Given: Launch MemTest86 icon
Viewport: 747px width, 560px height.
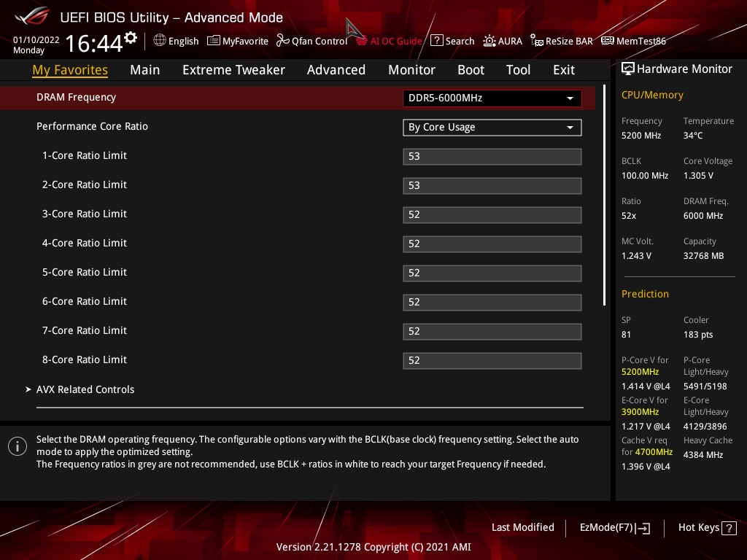Looking at the screenshot, I should coord(608,41).
